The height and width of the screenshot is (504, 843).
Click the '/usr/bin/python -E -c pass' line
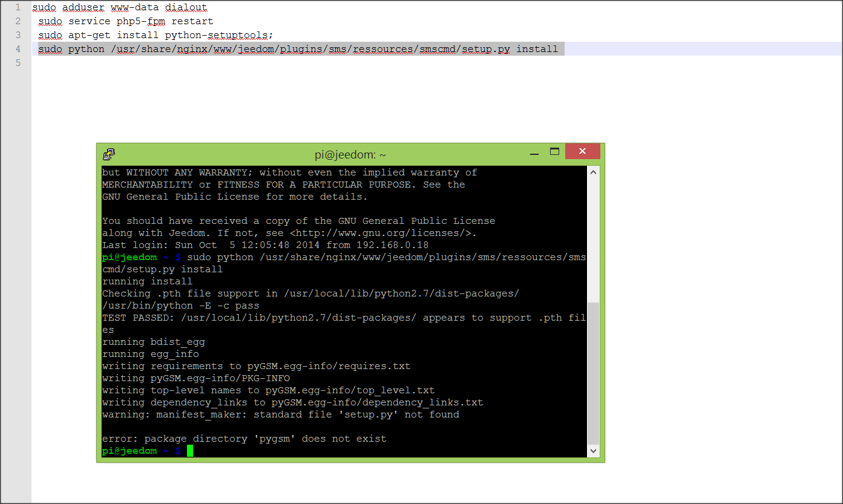coord(180,306)
